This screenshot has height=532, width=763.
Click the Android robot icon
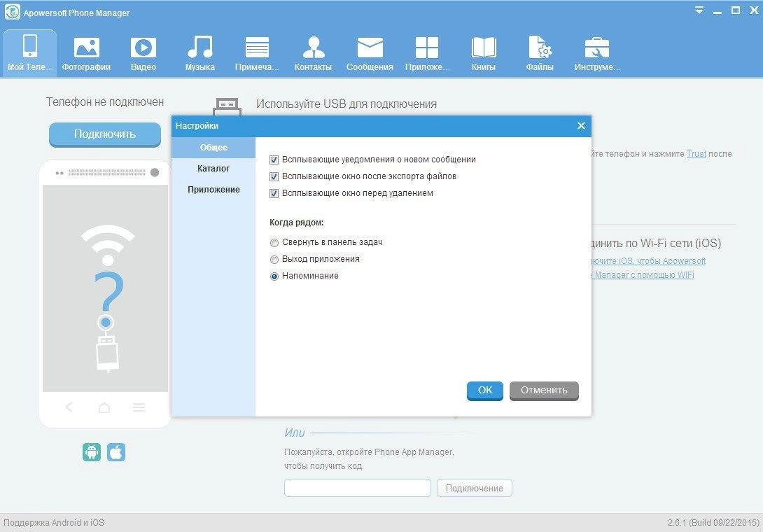(x=92, y=452)
